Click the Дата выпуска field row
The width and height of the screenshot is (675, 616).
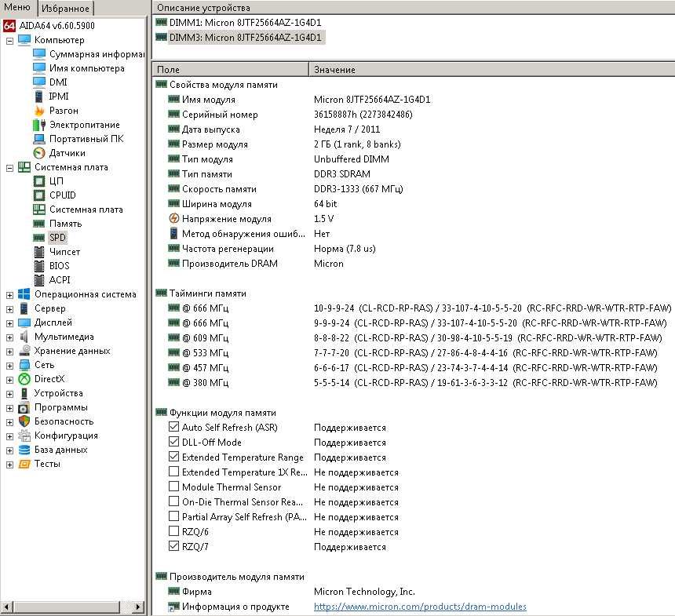(414, 129)
